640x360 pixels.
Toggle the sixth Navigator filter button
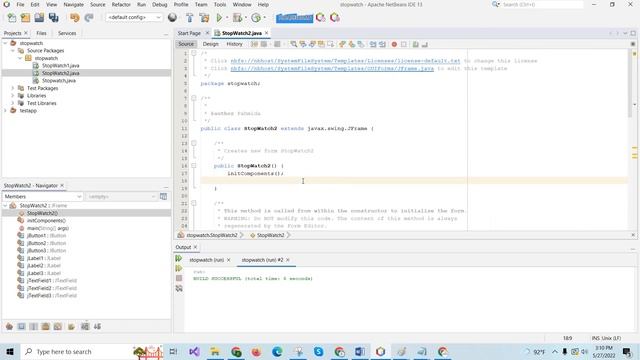71,327
